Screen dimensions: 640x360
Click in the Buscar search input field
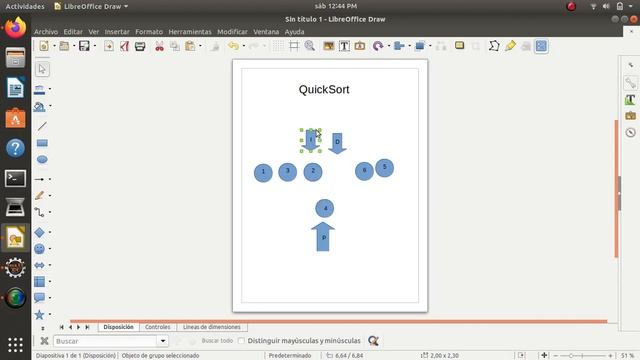tap(105, 341)
